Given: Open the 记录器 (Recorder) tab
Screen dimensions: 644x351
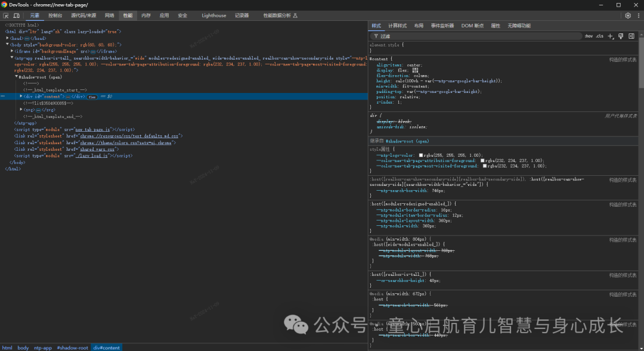Looking at the screenshot, I should point(242,15).
